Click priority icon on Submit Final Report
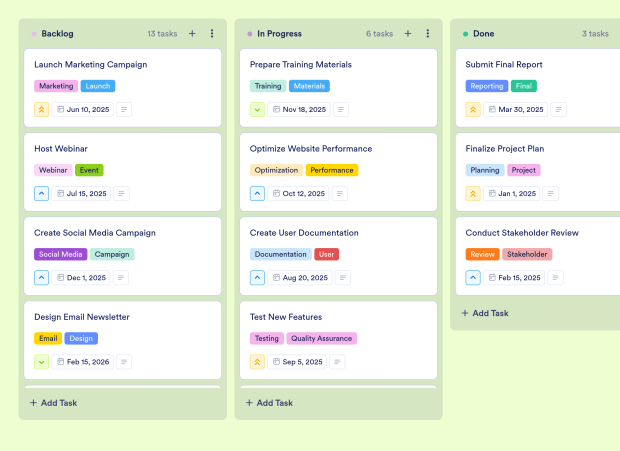The width and height of the screenshot is (620, 451). point(473,109)
